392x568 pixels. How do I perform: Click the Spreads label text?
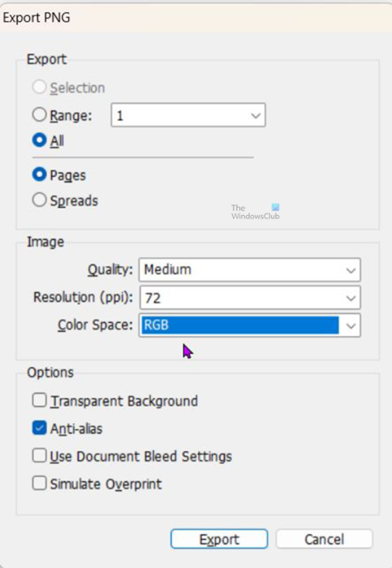point(74,201)
